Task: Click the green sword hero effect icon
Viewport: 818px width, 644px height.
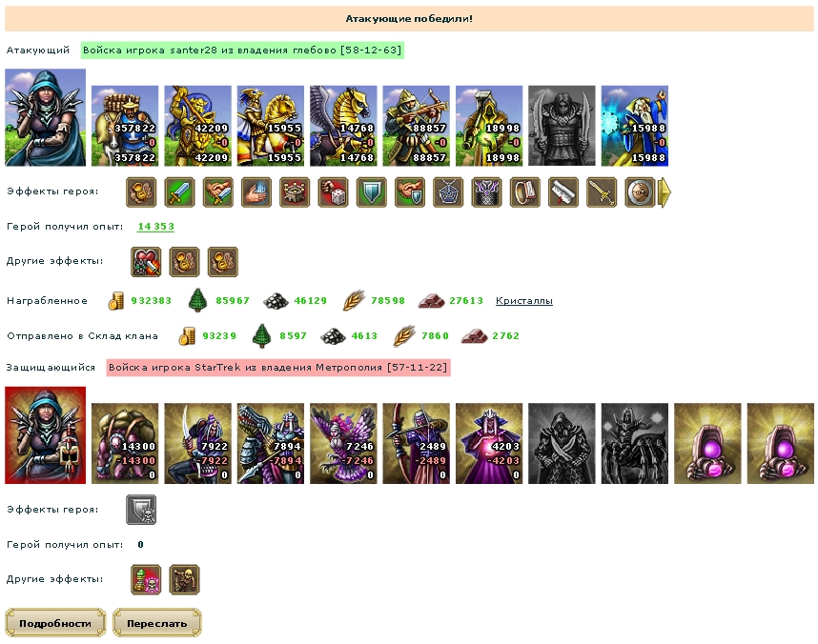Action: click(x=180, y=191)
